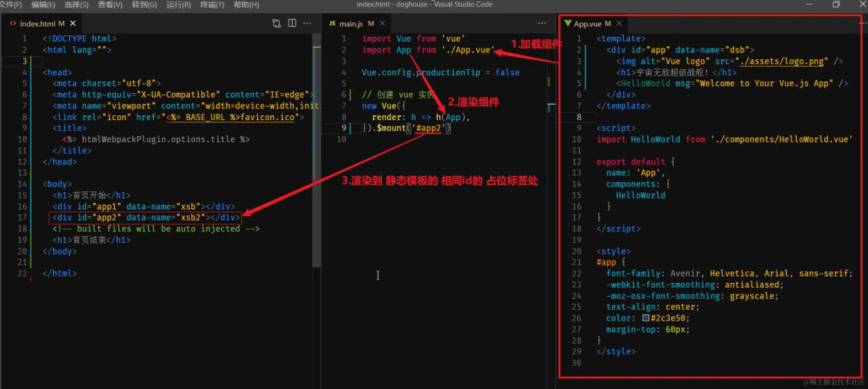Image resolution: width=868 pixels, height=389 pixels.
Task: Click the JS file icon on main.js tab
Action: (332, 23)
